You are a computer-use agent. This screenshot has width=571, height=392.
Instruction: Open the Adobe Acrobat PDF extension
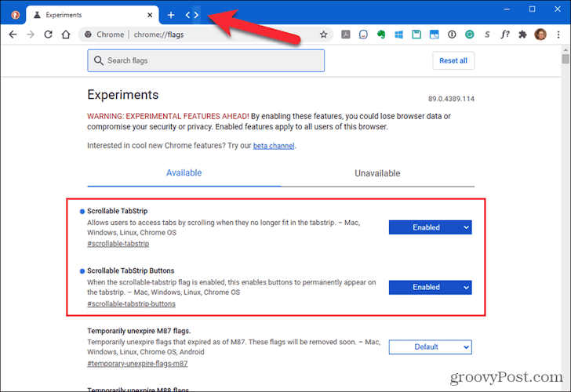coord(346,34)
